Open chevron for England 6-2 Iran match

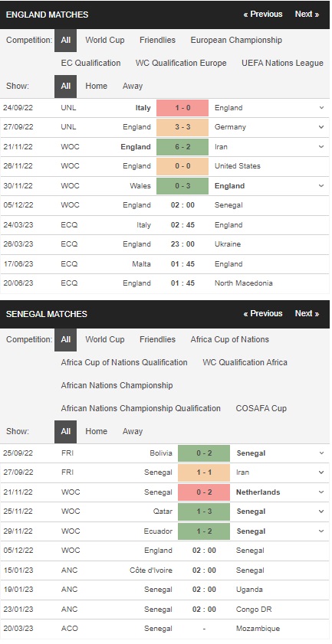click(321, 146)
